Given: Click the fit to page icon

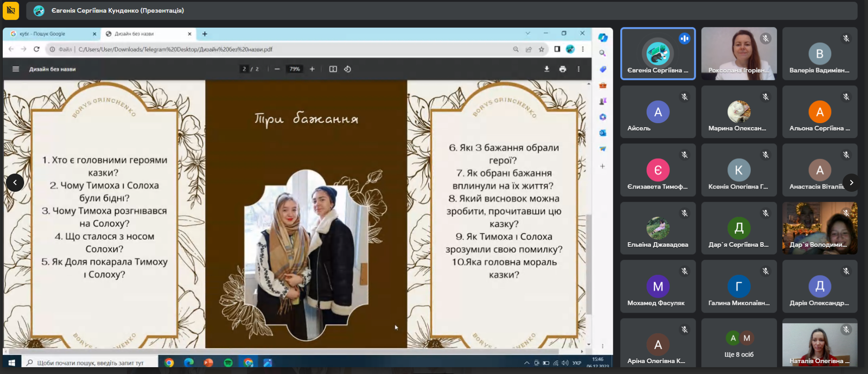Looking at the screenshot, I should click(x=333, y=69).
